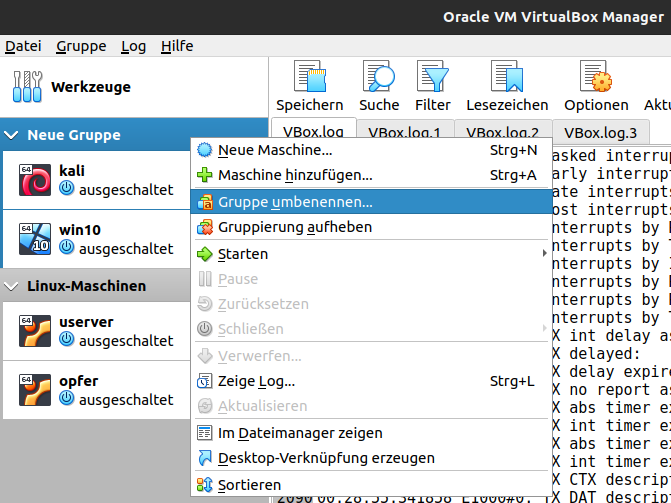
Task: Click the Werkzeuge label
Action: tap(91, 87)
